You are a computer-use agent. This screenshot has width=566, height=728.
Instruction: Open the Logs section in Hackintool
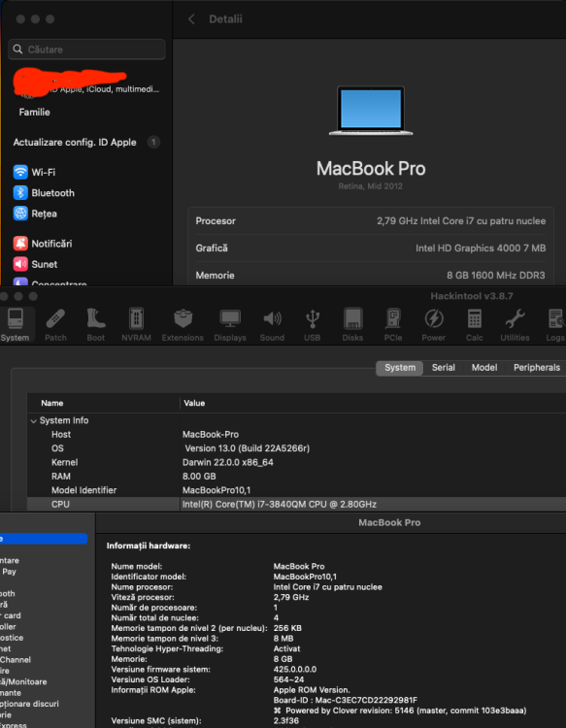[x=555, y=325]
